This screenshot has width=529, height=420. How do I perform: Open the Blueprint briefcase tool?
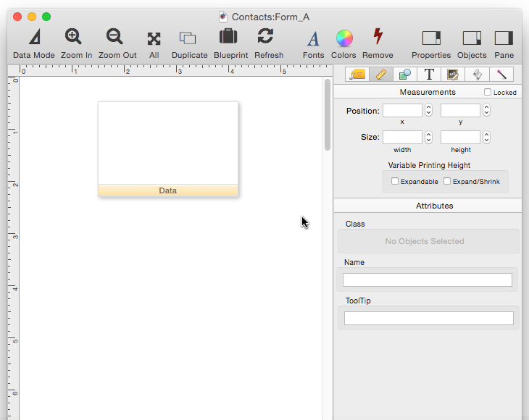coord(229,38)
